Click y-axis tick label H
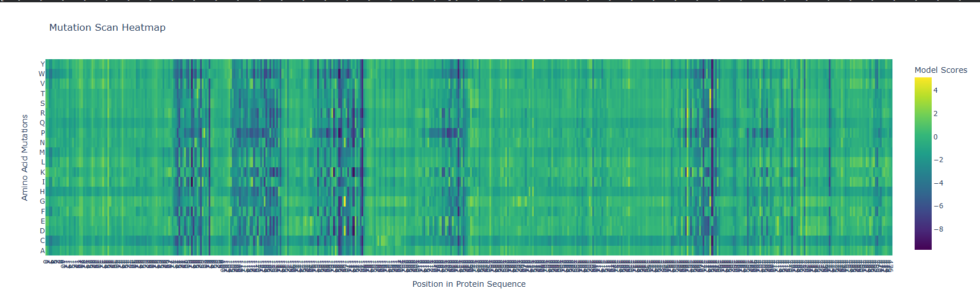Image resolution: width=980 pixels, height=301 pixels. [x=42, y=192]
